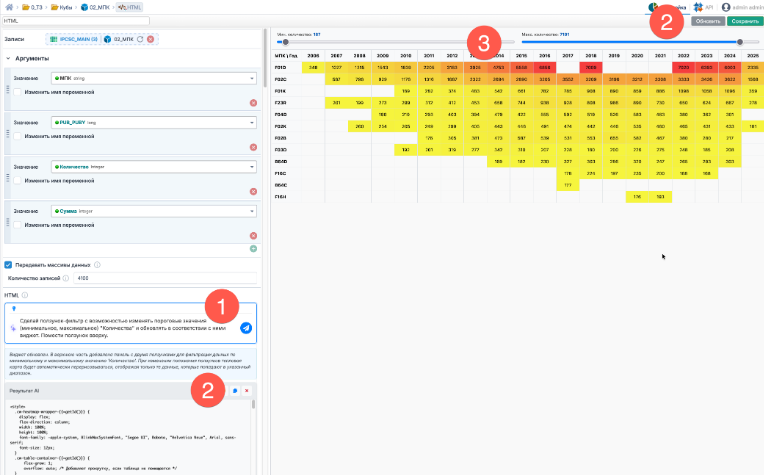Click the Обновить button
The width and height of the screenshot is (765, 476).
[x=706, y=20]
